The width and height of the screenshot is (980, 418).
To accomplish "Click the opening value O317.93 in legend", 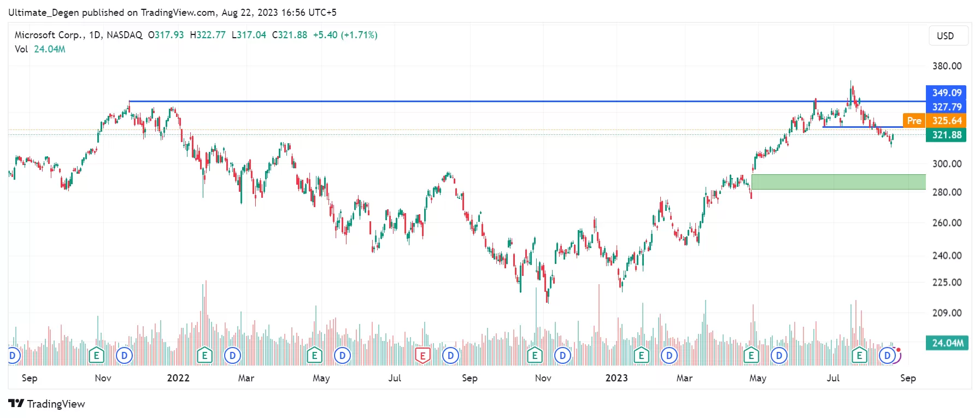I will pyautogui.click(x=166, y=35).
